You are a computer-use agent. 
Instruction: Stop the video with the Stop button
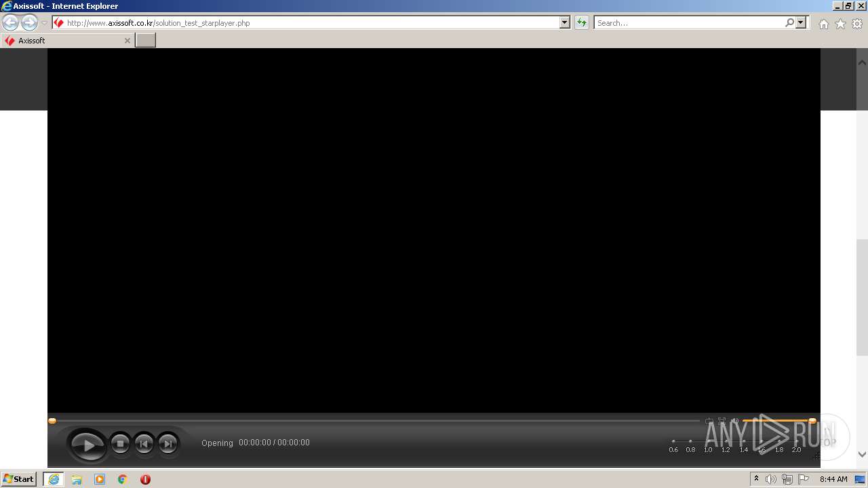pos(120,444)
